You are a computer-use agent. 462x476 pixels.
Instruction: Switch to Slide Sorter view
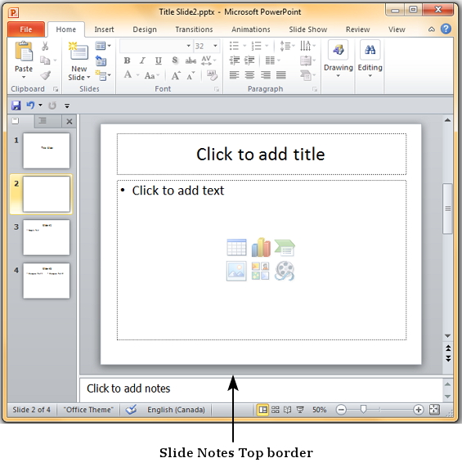276,410
